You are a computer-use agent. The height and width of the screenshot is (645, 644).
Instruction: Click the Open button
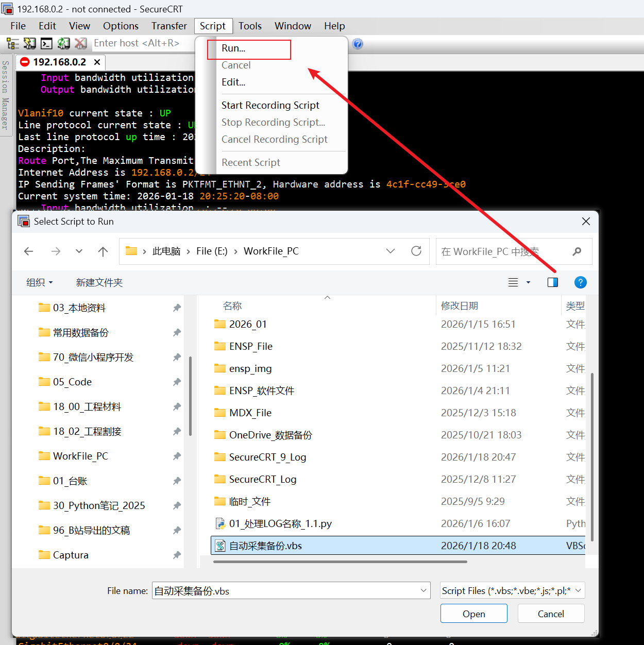pyautogui.click(x=474, y=614)
